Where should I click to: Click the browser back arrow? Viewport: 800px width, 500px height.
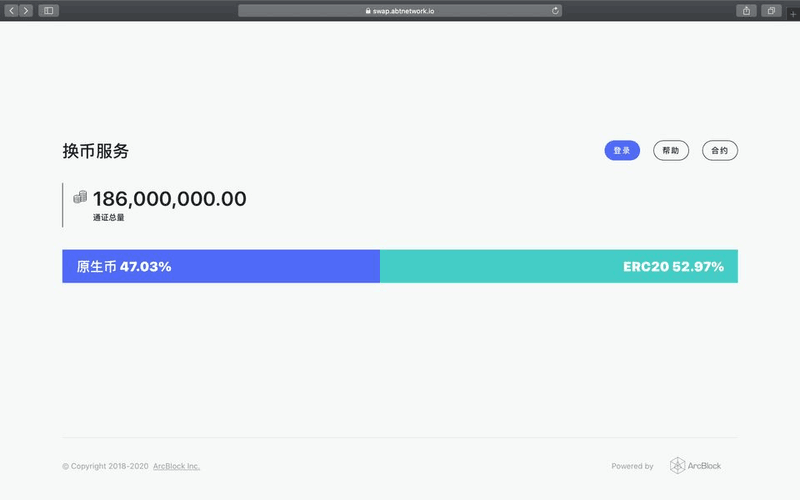point(11,10)
